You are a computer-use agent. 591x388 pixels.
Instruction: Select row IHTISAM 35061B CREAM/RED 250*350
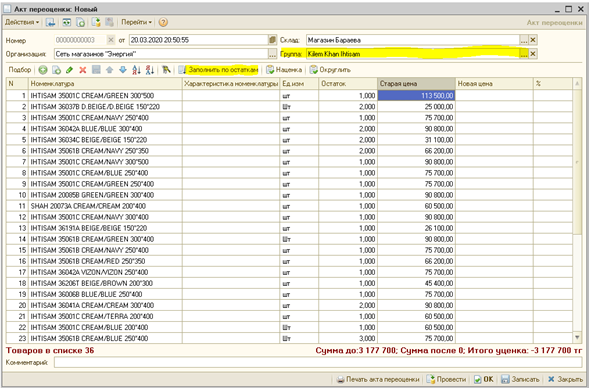click(x=289, y=261)
